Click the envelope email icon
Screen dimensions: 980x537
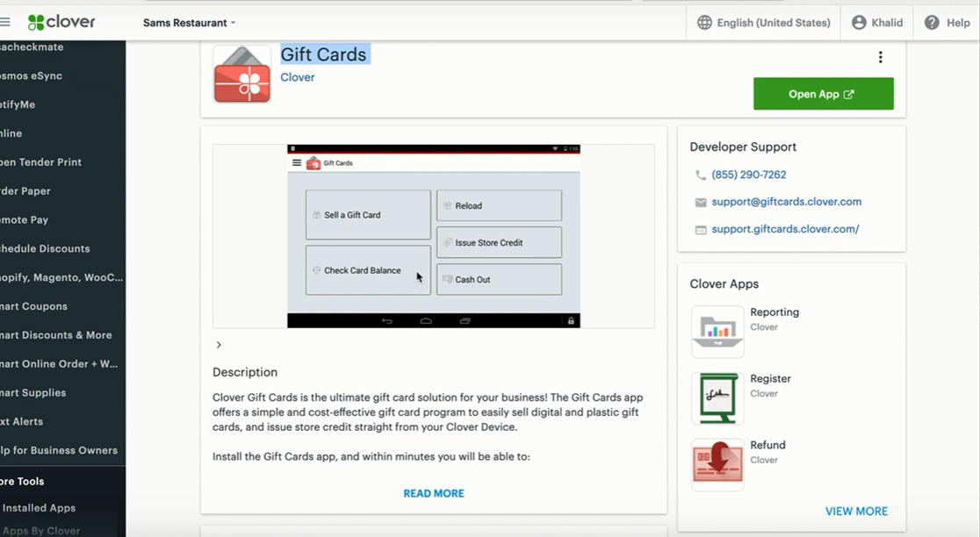701,203
